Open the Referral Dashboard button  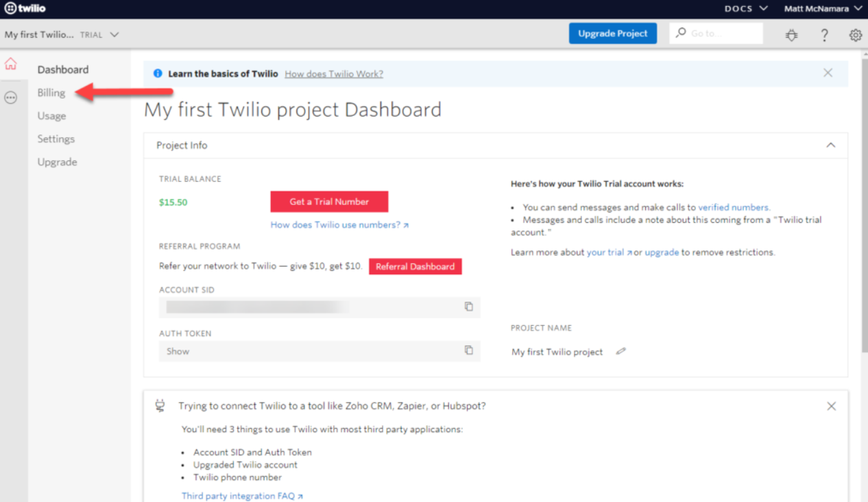pos(415,266)
